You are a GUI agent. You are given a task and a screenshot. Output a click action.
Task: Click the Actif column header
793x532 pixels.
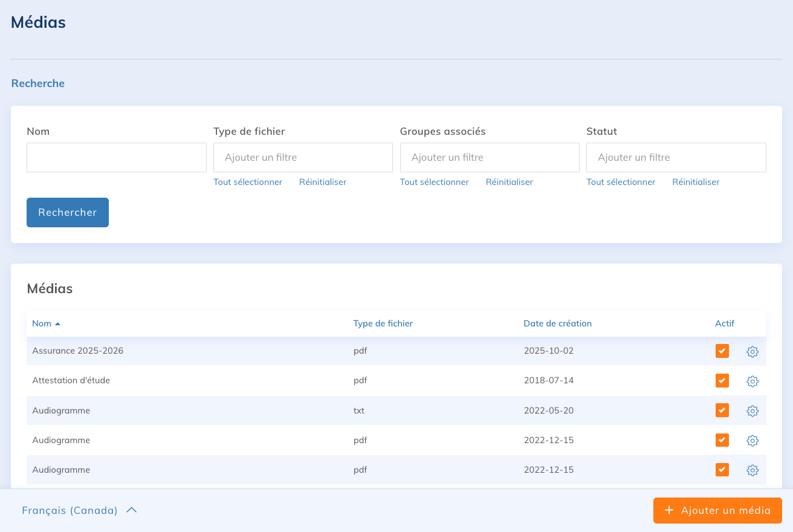pyautogui.click(x=725, y=323)
